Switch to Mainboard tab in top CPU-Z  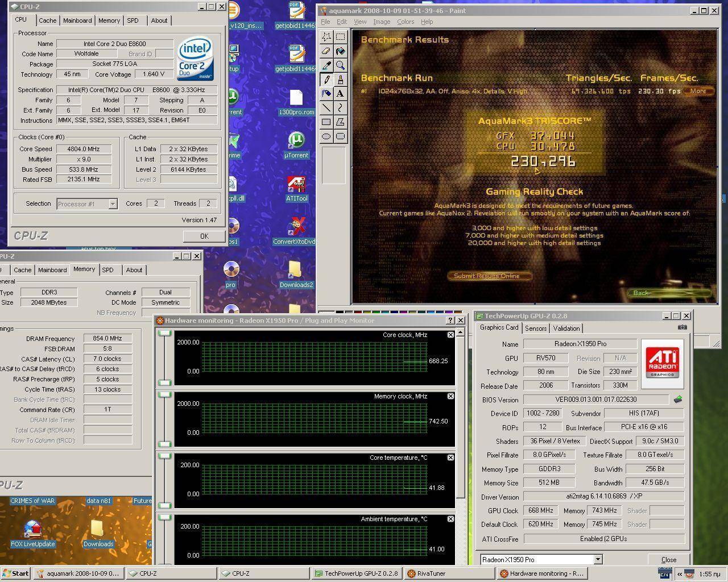[x=77, y=20]
